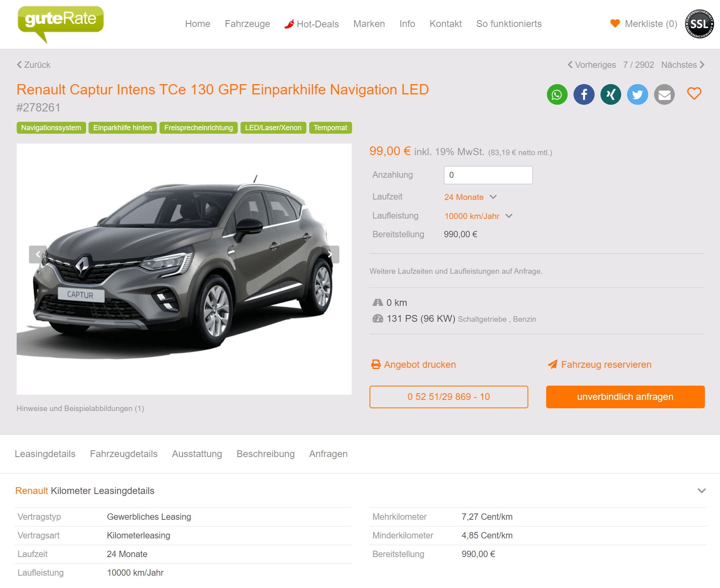720x588 pixels.
Task: Click the Gewerbliches Leasing value
Action: tap(149, 517)
